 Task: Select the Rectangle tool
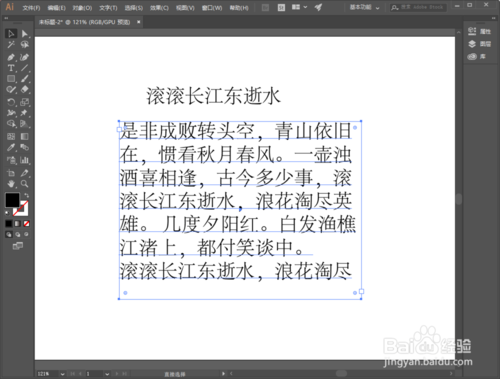pos(11,79)
